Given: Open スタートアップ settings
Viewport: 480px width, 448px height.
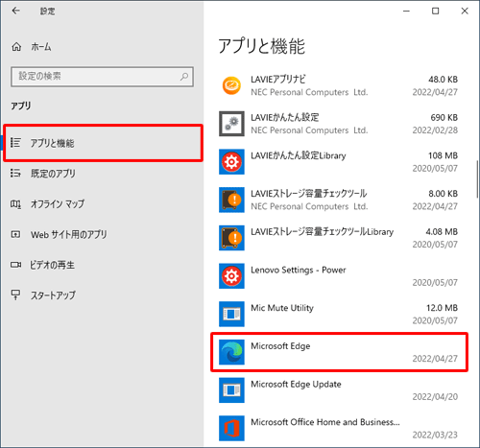Looking at the screenshot, I should point(53,295).
